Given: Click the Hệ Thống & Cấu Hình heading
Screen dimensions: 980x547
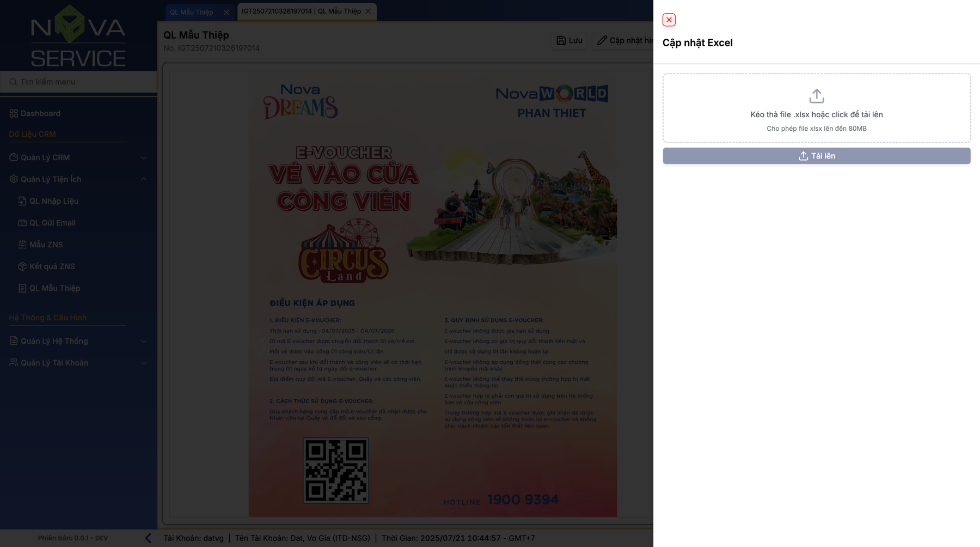Looking at the screenshot, I should click(x=47, y=318).
